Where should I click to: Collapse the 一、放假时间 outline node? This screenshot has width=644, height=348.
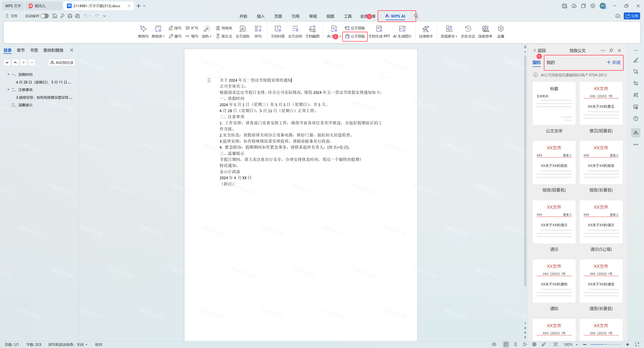pyautogui.click(x=8, y=74)
